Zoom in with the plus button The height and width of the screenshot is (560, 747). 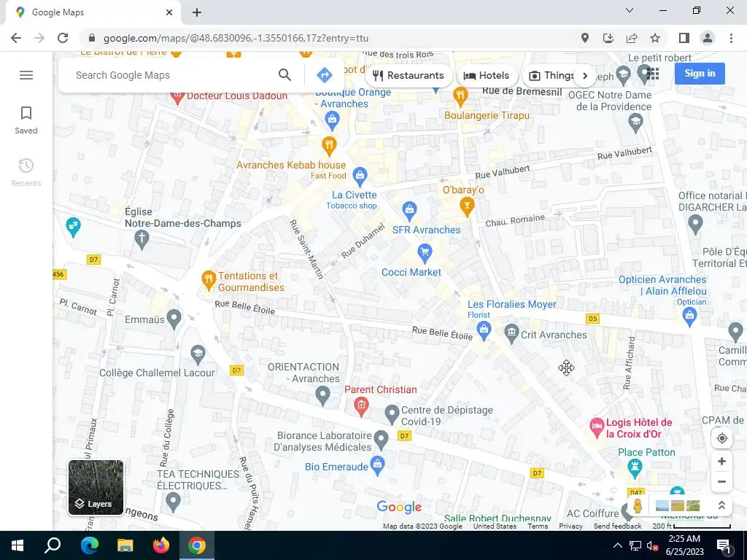(x=721, y=462)
